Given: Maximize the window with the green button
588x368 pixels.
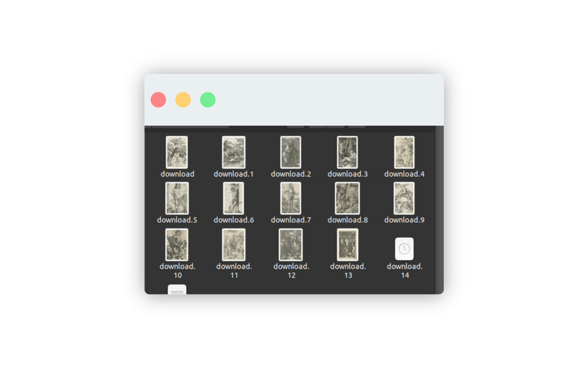Looking at the screenshot, I should pos(208,100).
